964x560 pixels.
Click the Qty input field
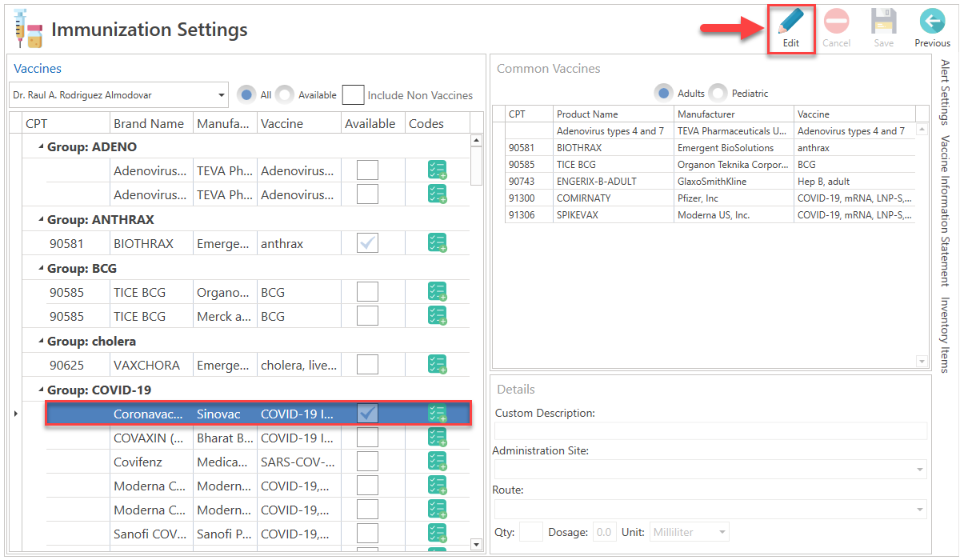click(x=531, y=532)
